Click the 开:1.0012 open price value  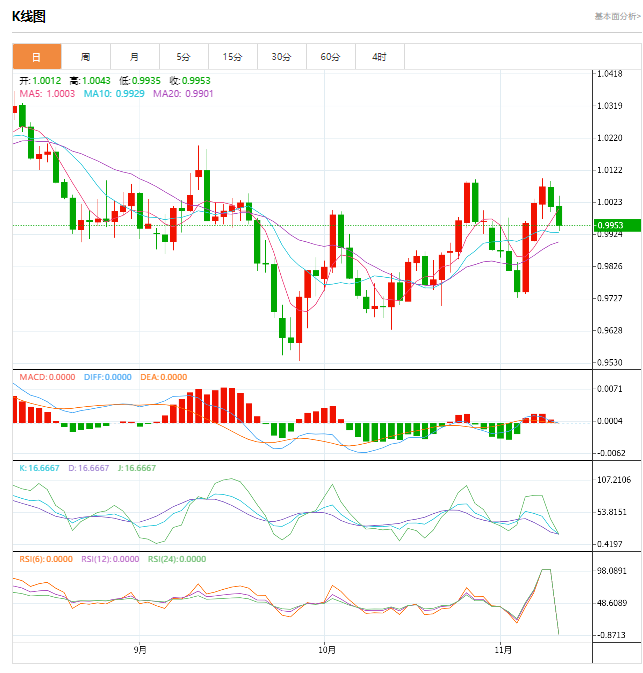point(40,81)
